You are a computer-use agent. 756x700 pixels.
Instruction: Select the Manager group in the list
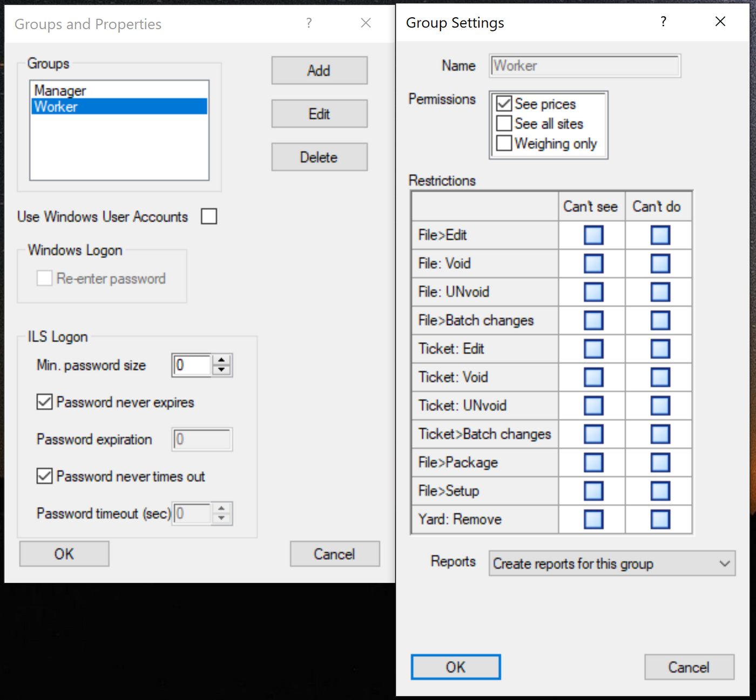[59, 90]
